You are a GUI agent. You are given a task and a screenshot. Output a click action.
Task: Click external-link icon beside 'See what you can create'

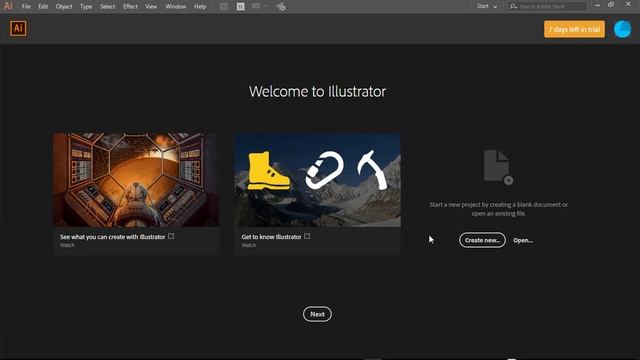(x=171, y=236)
